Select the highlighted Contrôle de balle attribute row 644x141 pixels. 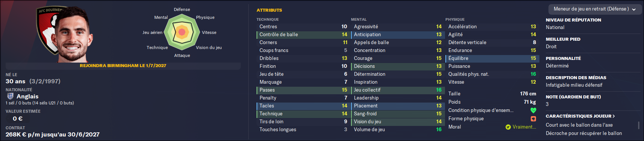(303, 35)
